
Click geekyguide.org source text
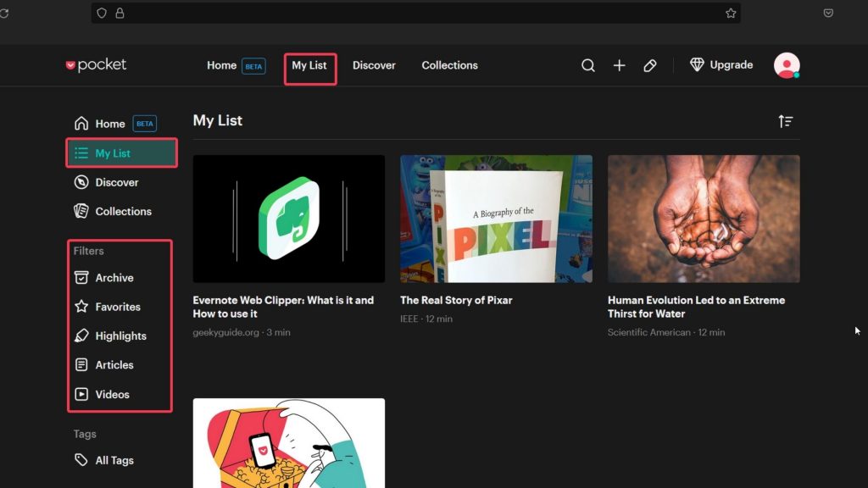225,332
